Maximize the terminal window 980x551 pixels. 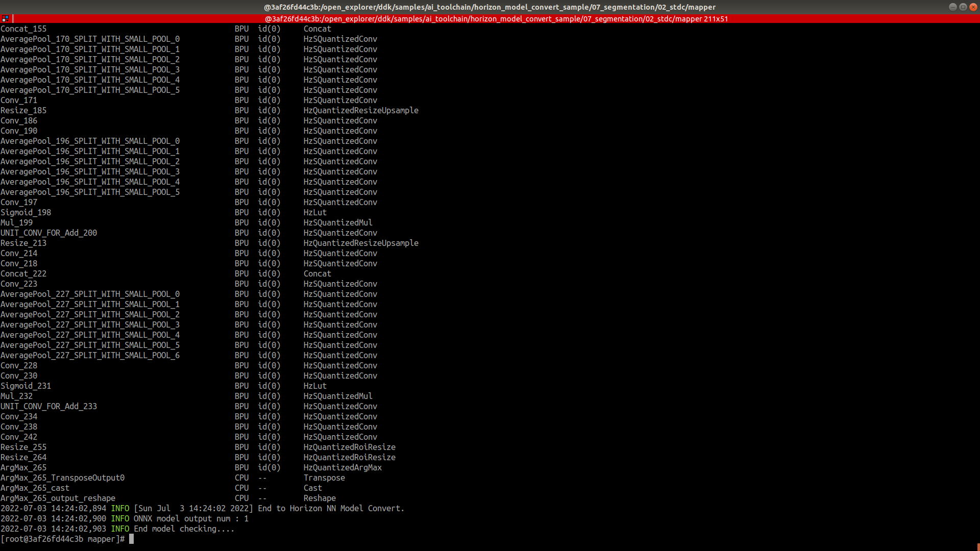(x=963, y=7)
